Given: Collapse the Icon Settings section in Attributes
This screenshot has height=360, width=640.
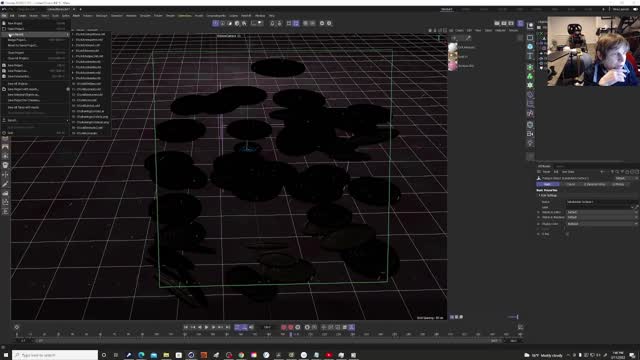Looking at the screenshot, I should (539, 196).
